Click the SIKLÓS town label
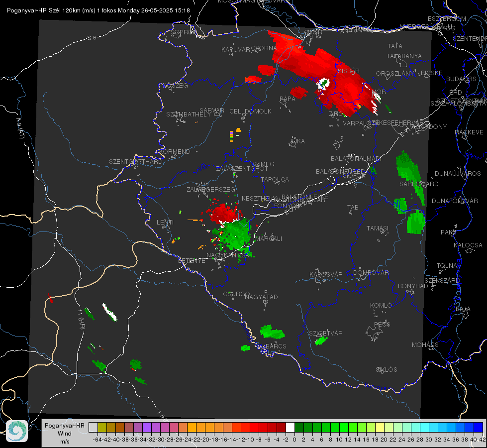The image size is (487, 448). click(x=387, y=370)
